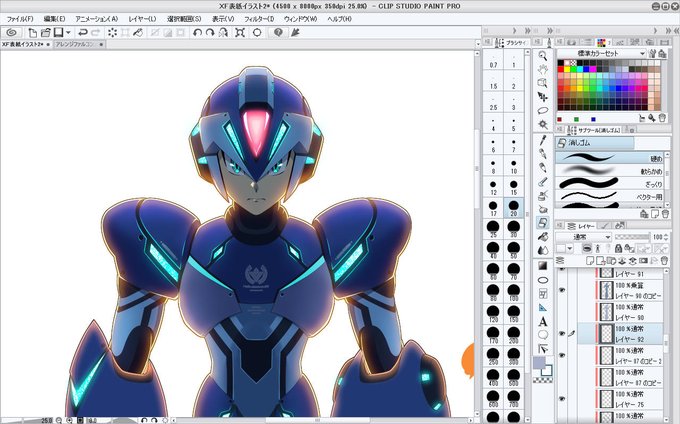Select the Balloon tool
Screen dimensions: 680x424
tap(543, 335)
